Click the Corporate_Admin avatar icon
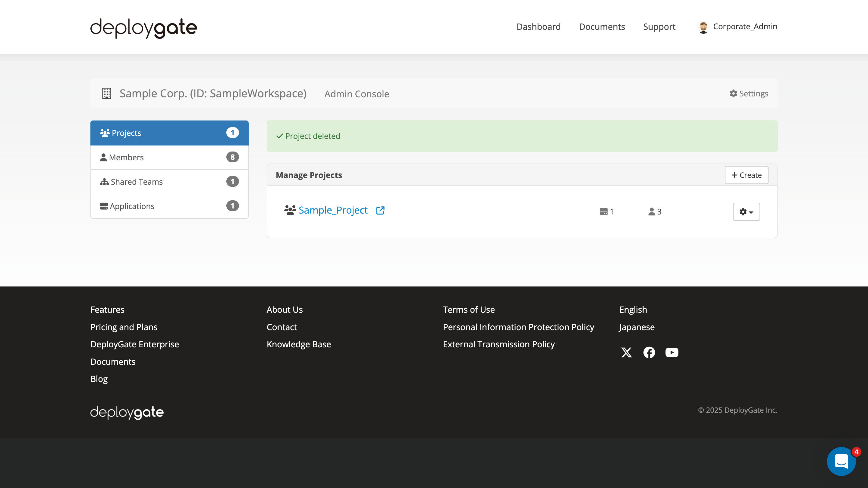This screenshot has width=868, height=488. click(703, 27)
